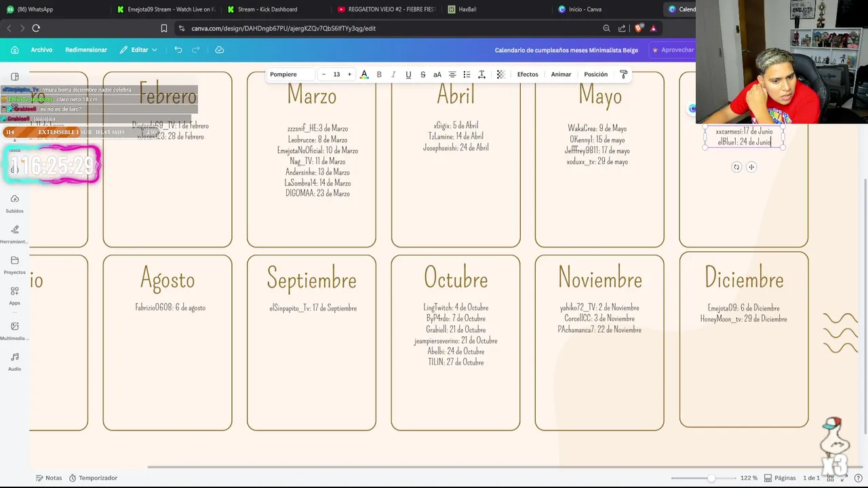Open the Apps sidebar panel
Viewport: 868px width, 488px height.
[15, 296]
